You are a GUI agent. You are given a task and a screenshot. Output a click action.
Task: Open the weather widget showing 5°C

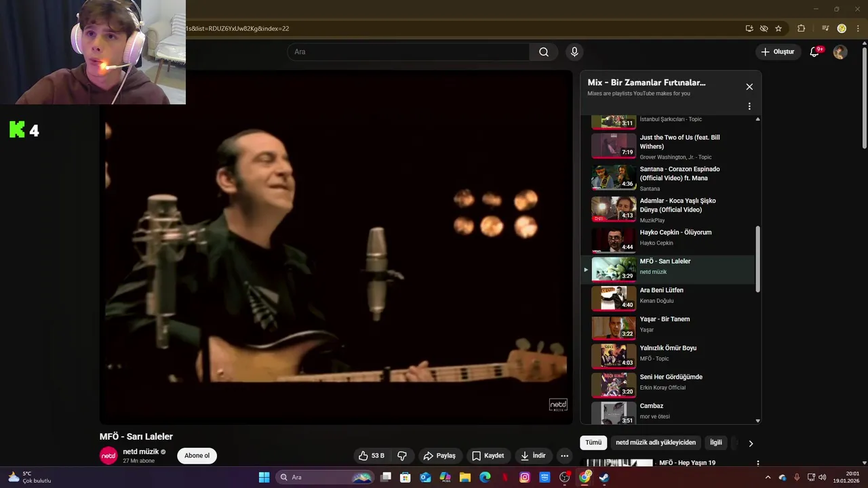[x=30, y=477]
